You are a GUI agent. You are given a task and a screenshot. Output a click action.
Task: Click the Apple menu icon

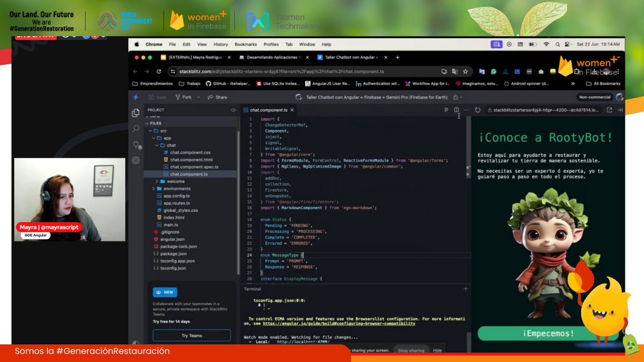[136, 45]
